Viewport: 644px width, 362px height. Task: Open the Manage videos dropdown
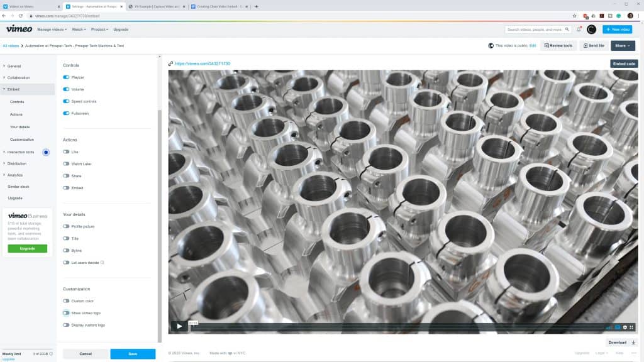pos(52,30)
